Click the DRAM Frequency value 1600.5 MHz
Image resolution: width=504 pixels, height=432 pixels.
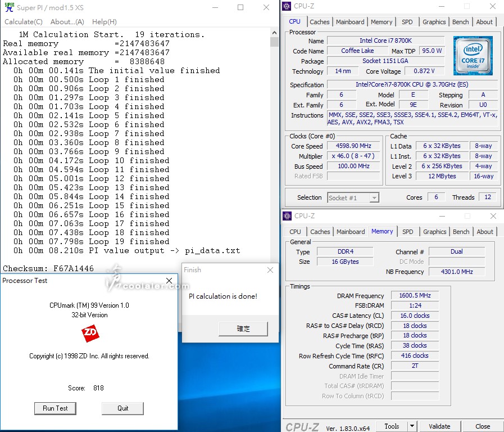coord(415,295)
